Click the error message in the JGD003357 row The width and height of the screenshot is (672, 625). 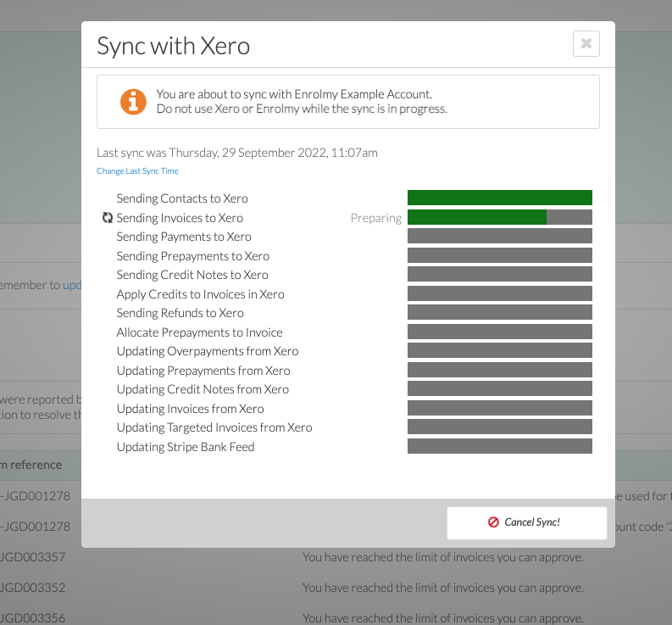coord(443,557)
